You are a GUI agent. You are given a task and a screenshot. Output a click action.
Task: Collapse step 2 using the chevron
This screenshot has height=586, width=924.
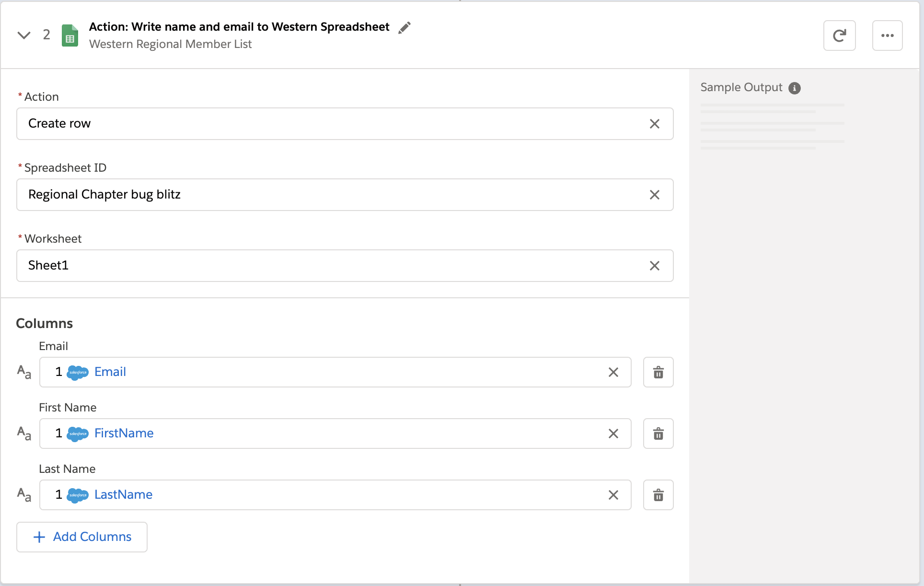pos(23,35)
